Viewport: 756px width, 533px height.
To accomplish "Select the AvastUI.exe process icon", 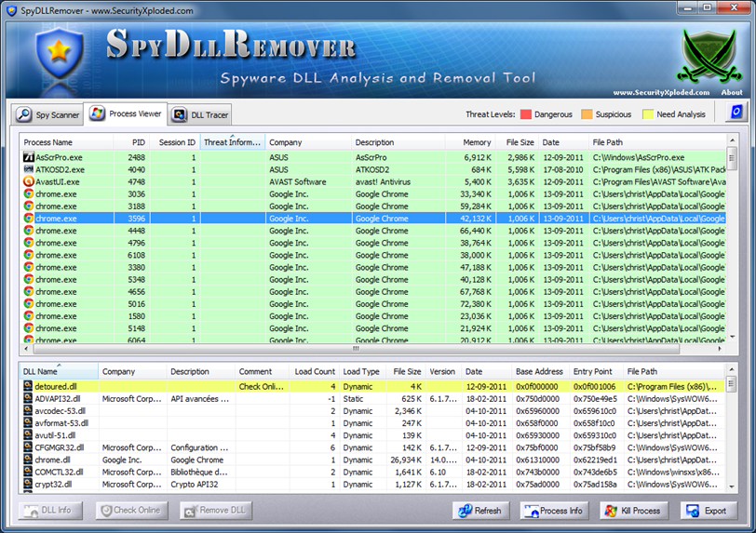I will coord(29,181).
